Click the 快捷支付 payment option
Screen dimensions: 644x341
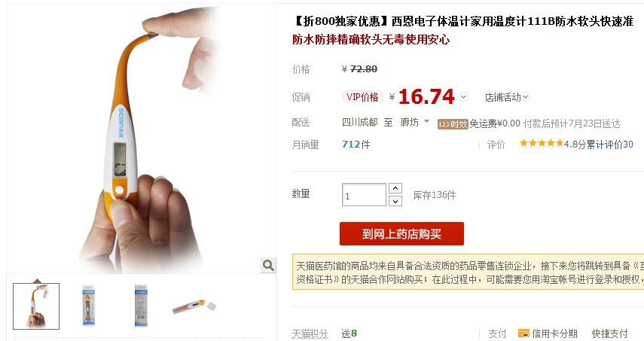click(609, 333)
